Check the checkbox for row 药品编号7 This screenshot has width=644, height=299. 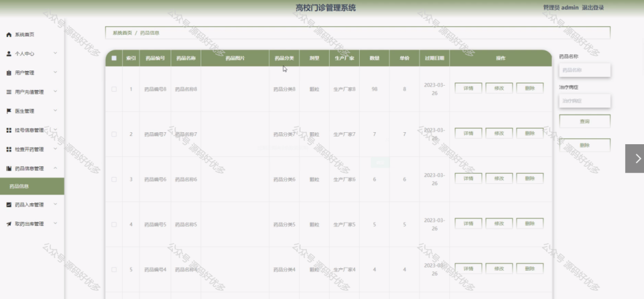pos(114,134)
